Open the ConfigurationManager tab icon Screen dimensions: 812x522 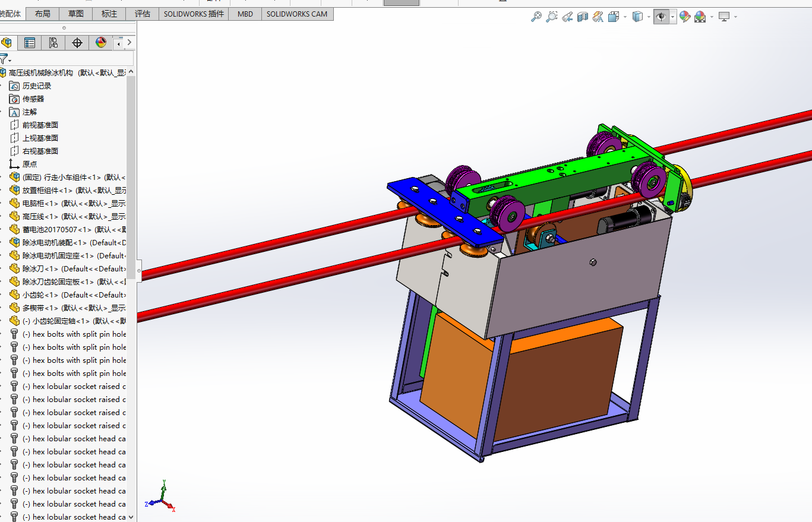tap(53, 43)
